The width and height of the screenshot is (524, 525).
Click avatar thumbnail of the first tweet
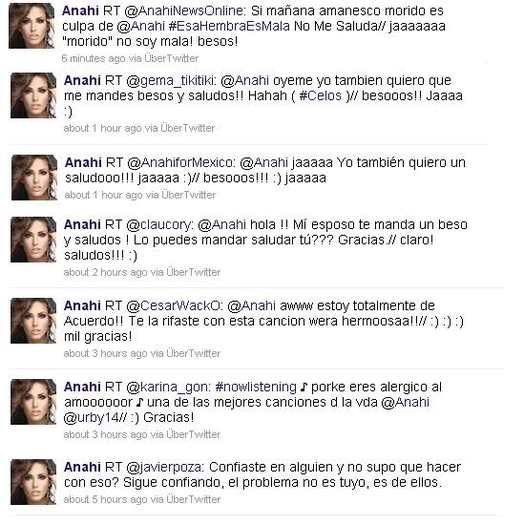(x=31, y=26)
